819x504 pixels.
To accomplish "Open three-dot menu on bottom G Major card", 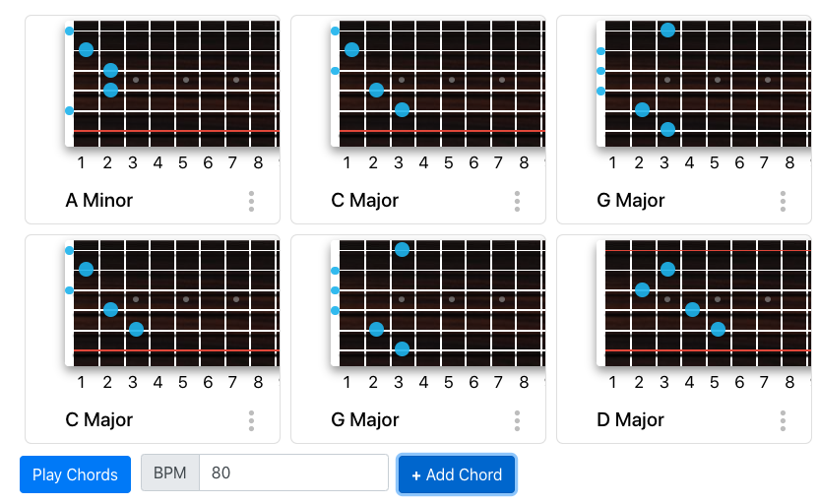I will coord(517,420).
